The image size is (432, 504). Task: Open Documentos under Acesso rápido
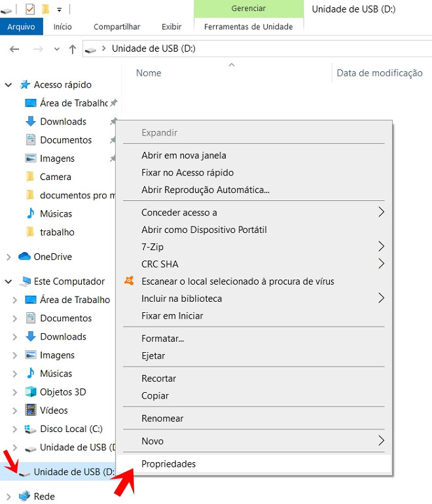65,140
